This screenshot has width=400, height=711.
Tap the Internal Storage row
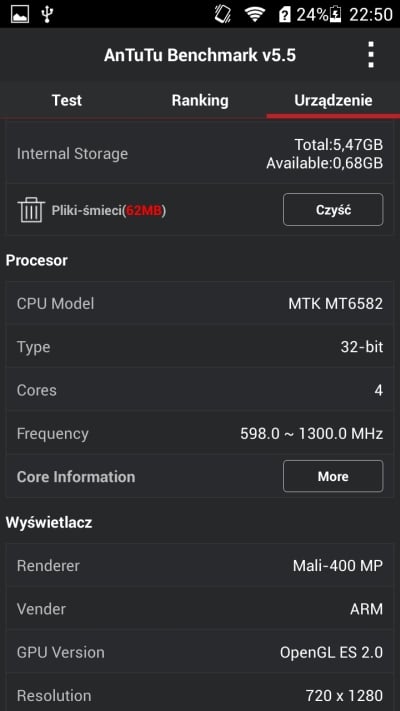pos(200,153)
